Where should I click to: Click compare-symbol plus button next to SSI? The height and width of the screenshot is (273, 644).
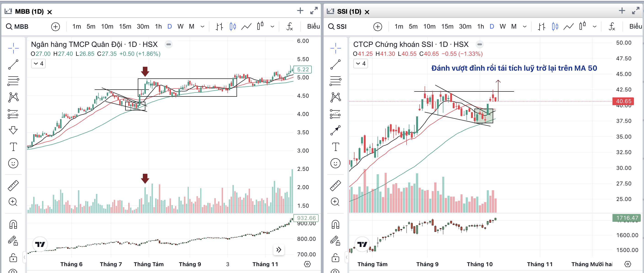point(378,27)
